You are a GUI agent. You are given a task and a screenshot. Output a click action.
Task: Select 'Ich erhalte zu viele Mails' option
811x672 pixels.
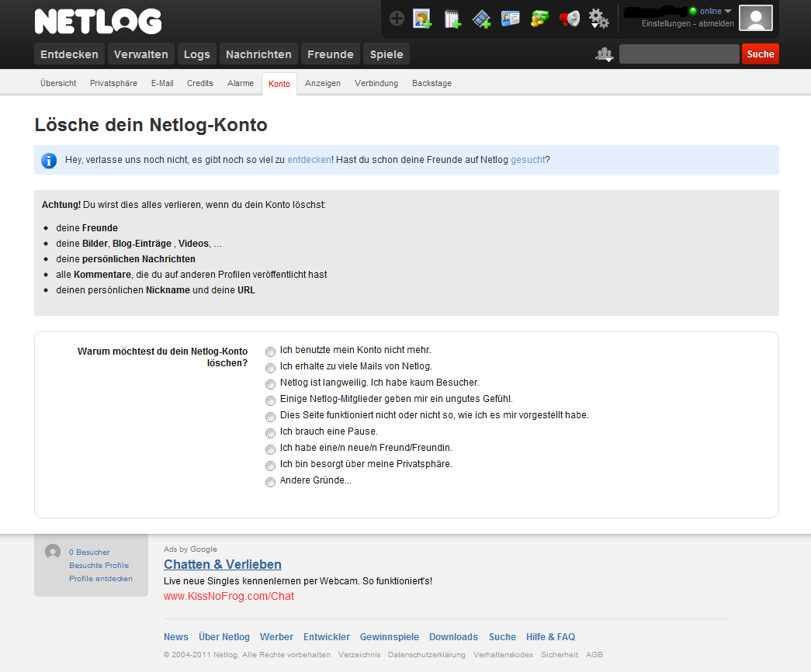coord(270,368)
